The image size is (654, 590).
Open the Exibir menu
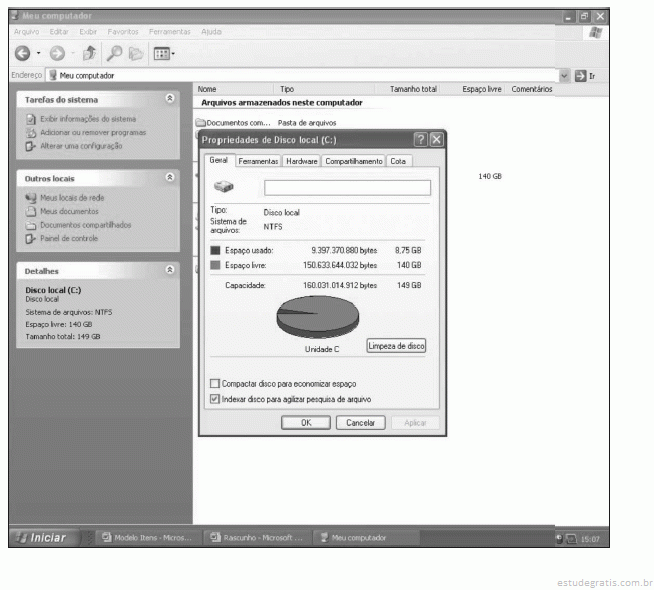(88, 32)
